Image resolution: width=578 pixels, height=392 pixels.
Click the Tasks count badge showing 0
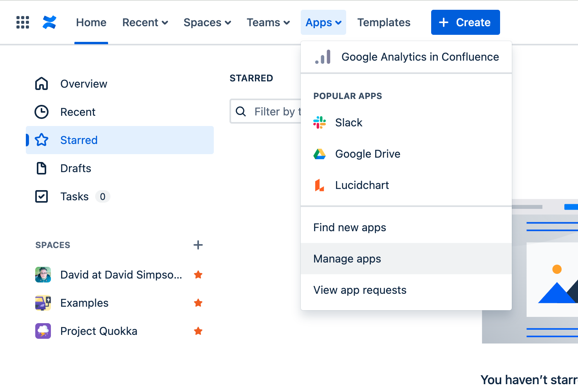click(x=103, y=196)
